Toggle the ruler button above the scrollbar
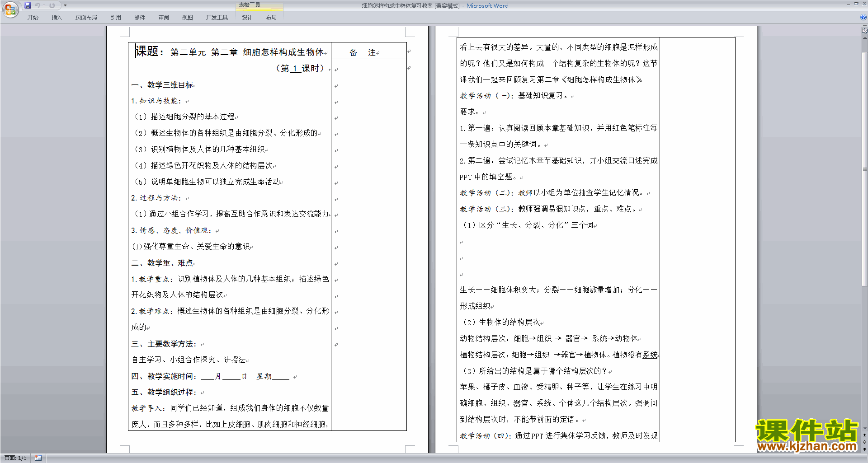The image size is (868, 463). point(865,31)
